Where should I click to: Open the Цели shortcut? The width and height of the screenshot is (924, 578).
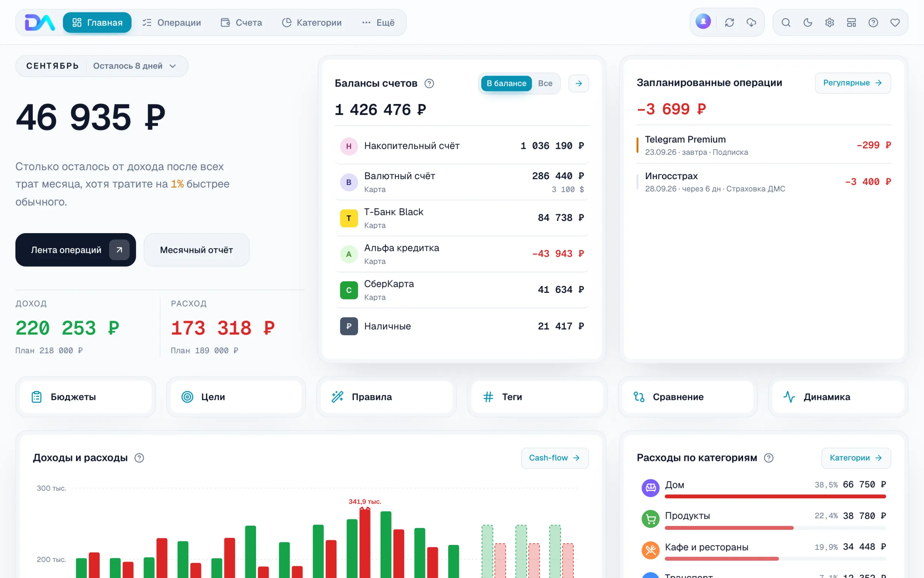click(236, 397)
